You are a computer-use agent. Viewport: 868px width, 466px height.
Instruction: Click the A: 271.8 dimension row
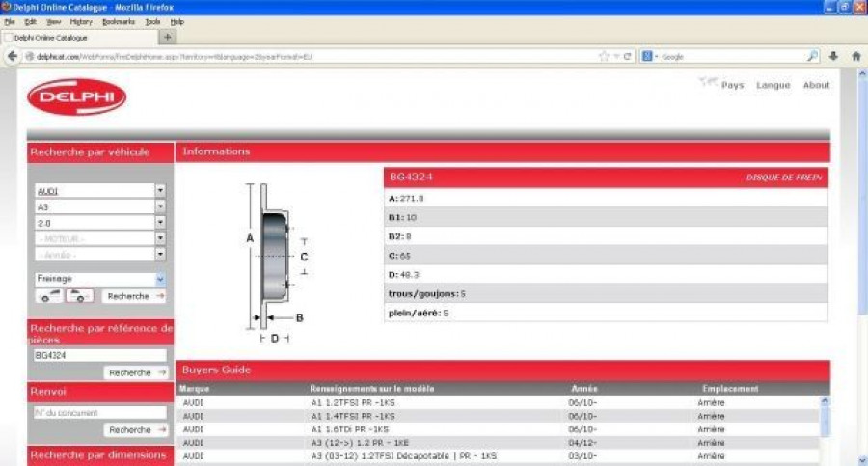point(606,199)
